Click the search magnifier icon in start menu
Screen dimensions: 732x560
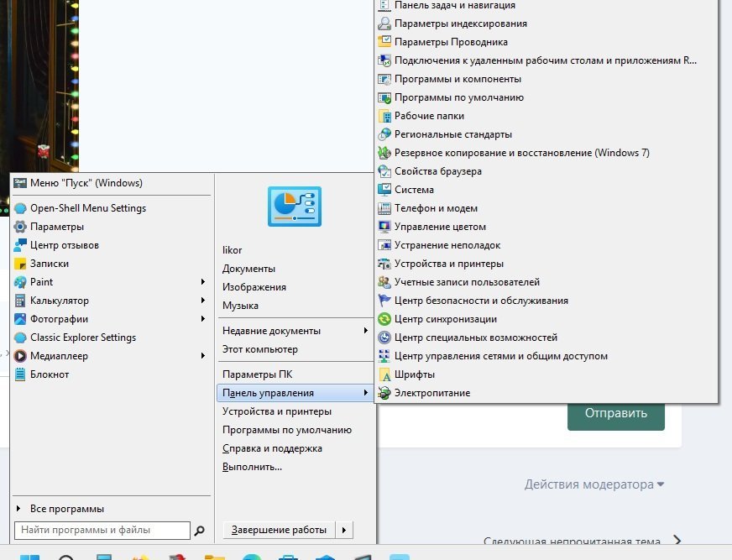click(x=199, y=531)
